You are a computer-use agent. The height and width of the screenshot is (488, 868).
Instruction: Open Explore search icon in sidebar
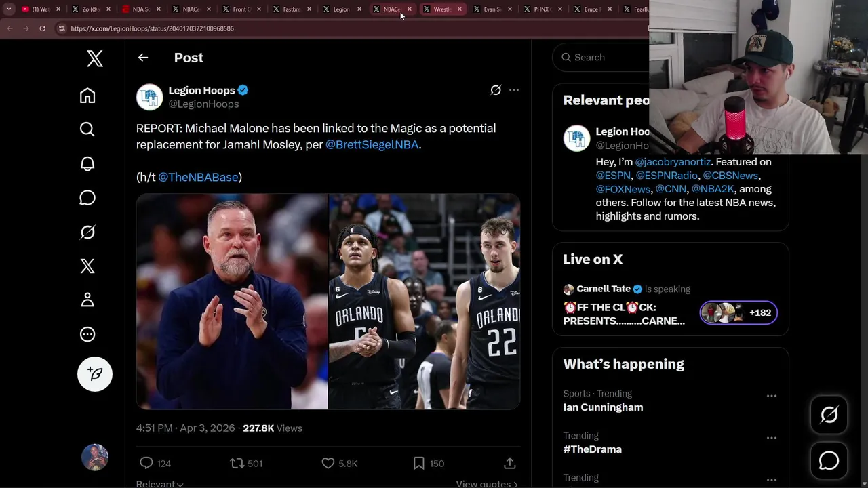tap(87, 129)
